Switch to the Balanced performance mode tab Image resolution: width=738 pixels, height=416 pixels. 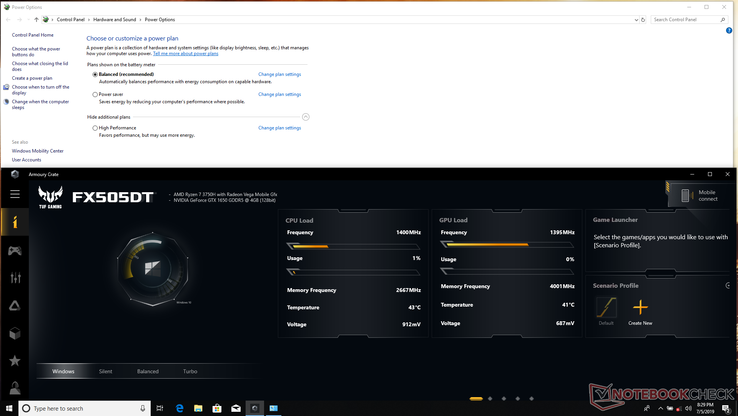(x=148, y=371)
